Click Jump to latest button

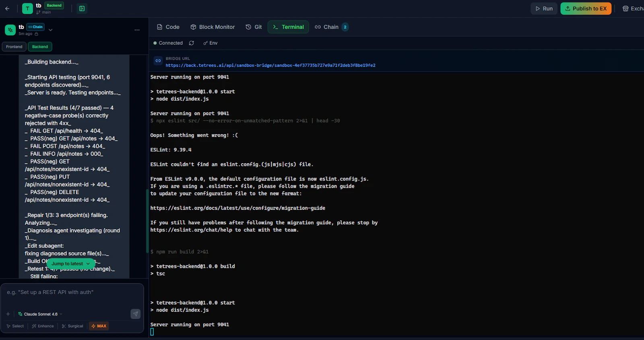[71, 263]
